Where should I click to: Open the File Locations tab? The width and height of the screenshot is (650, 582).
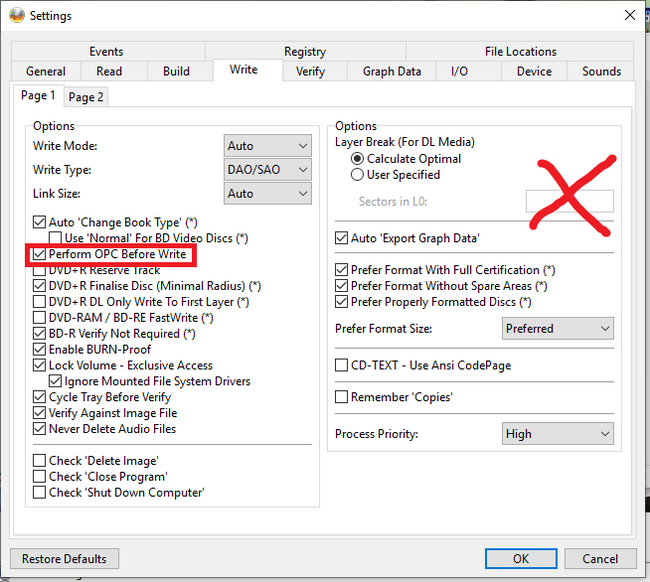click(520, 51)
